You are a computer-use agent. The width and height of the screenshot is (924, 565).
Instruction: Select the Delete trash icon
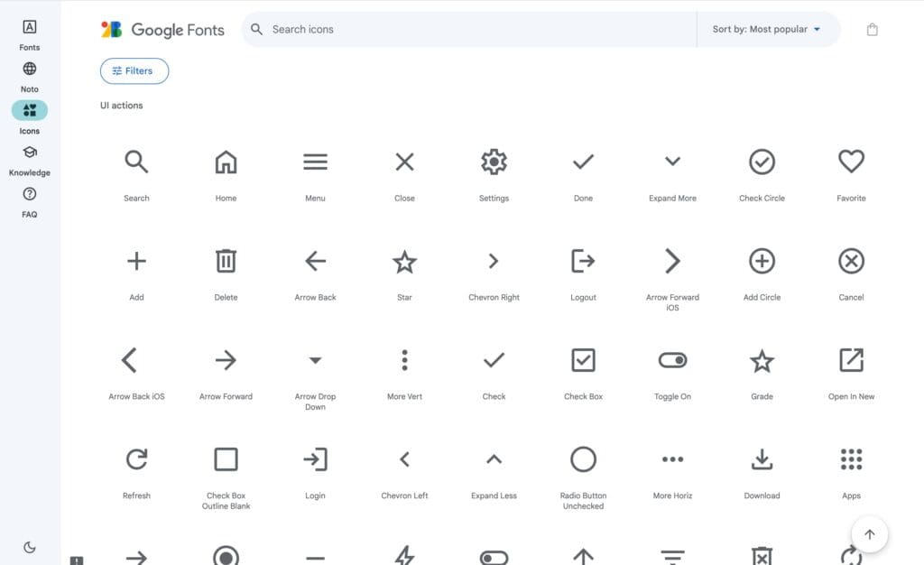(225, 260)
